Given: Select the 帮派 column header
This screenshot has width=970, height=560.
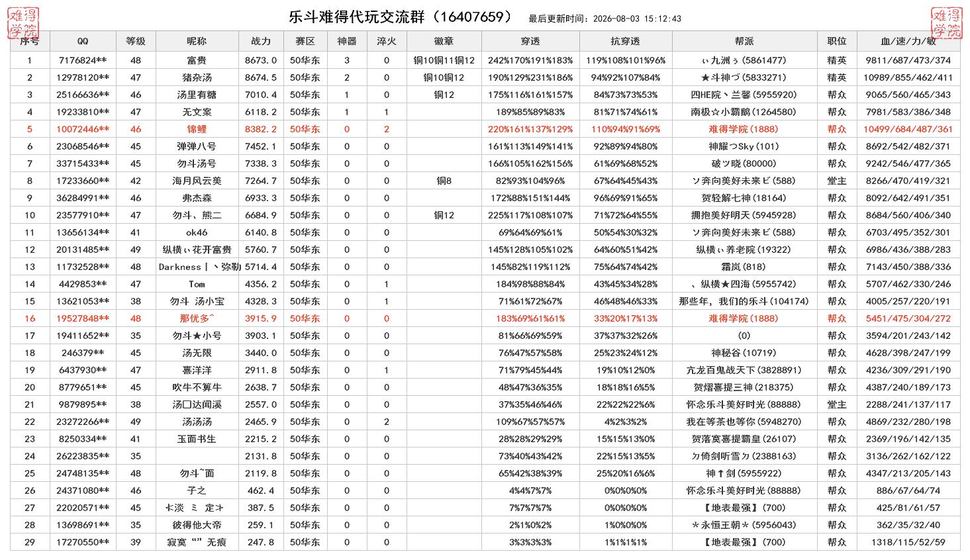Looking at the screenshot, I should click(744, 41).
